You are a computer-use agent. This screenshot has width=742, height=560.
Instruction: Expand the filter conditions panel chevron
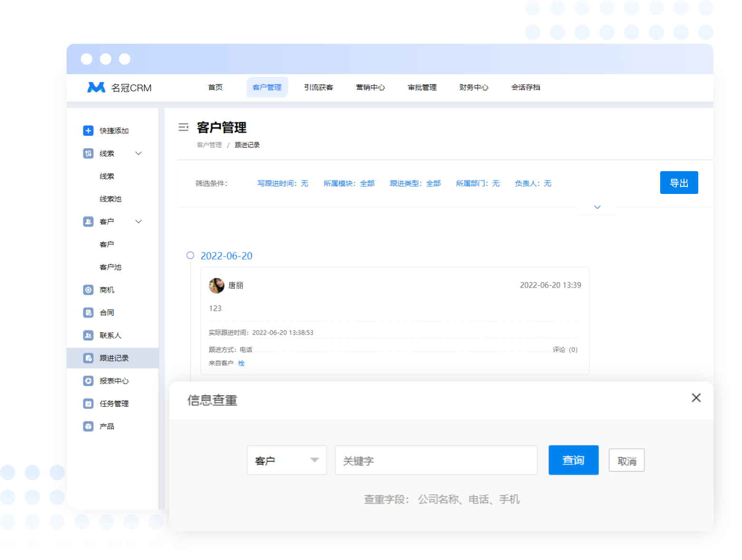coord(597,207)
